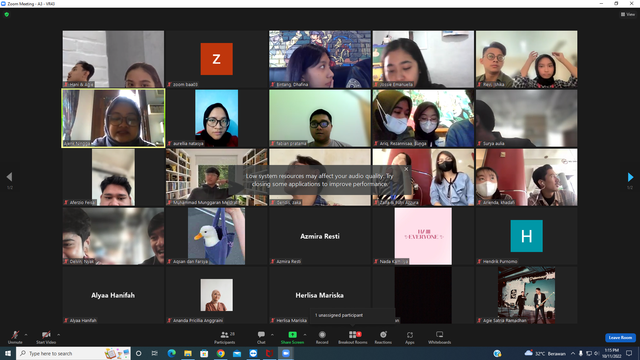The image size is (640, 360).
Task: Select Hendrik Purnomo's tile
Action: (x=526, y=236)
